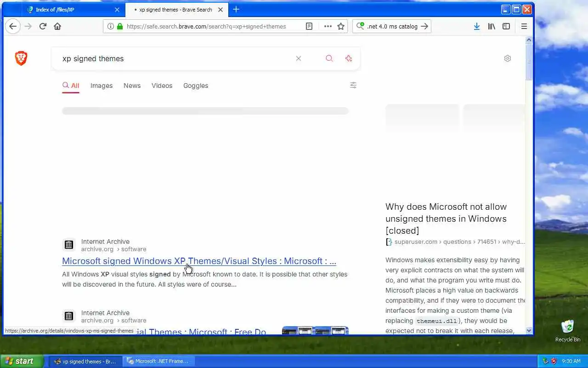Switch to Microsoft .NET Framework taskbar window
The width and height of the screenshot is (588, 368).
tap(158, 362)
